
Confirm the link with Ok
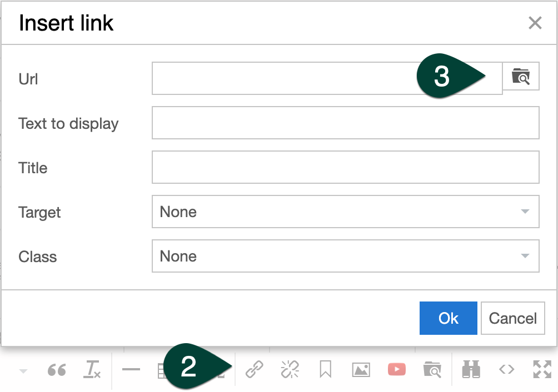coord(448,318)
